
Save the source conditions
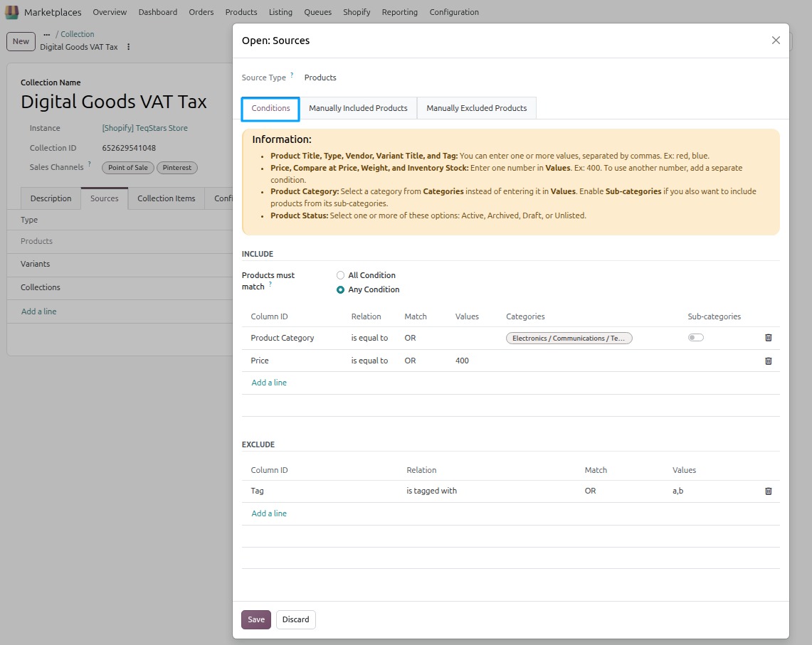(255, 619)
